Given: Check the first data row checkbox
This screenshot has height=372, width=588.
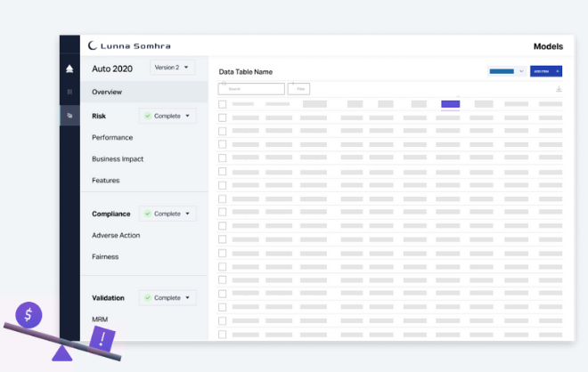Looking at the screenshot, I should (x=223, y=117).
